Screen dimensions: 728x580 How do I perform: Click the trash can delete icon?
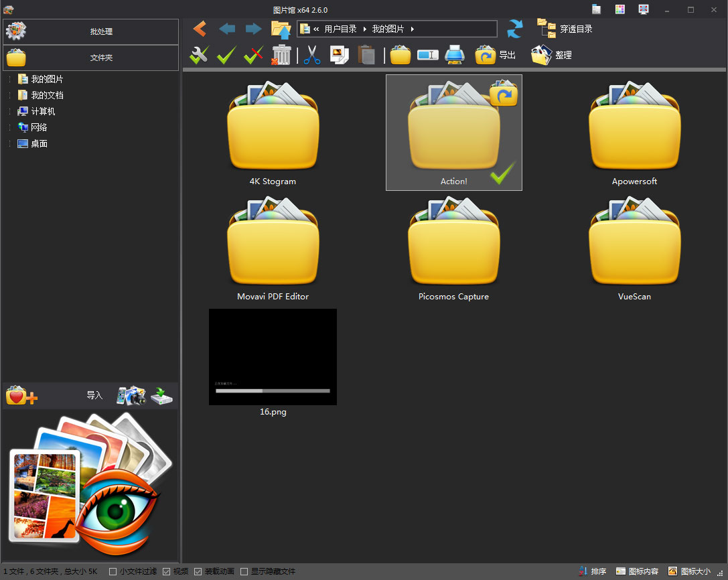[281, 55]
